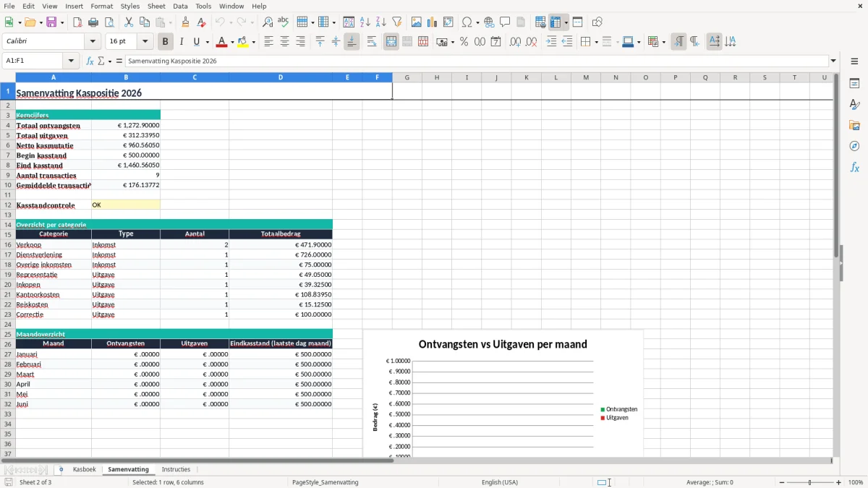Apply AutoFilter funnel icon
This screenshot has height=488, width=868.
(397, 22)
